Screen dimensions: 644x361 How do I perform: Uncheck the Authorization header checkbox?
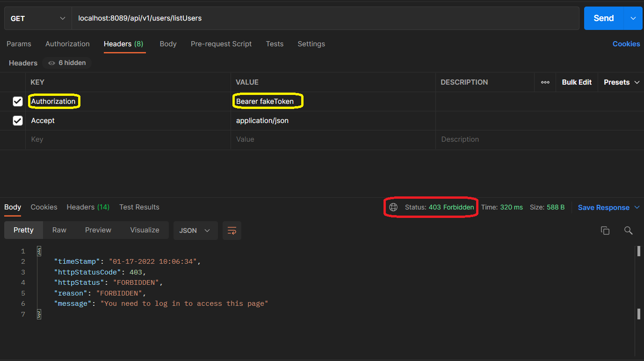(18, 101)
